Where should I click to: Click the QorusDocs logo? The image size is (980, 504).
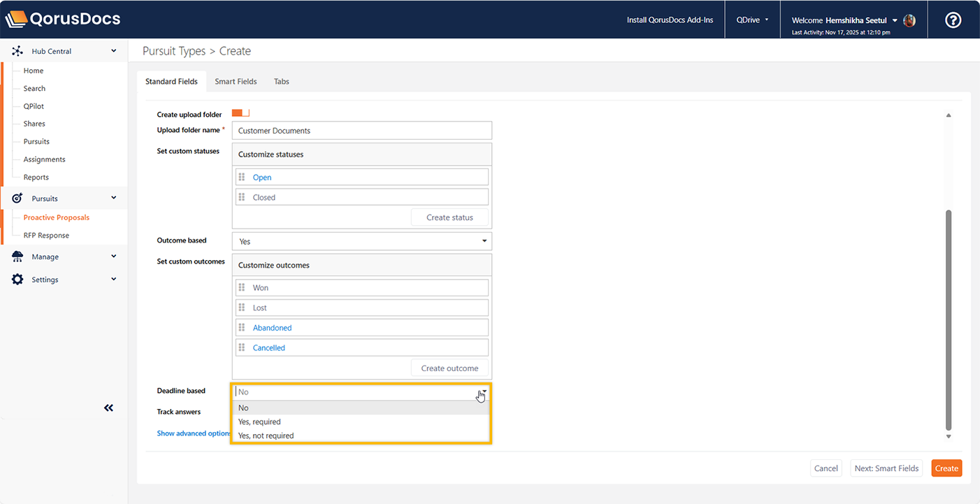(x=63, y=19)
